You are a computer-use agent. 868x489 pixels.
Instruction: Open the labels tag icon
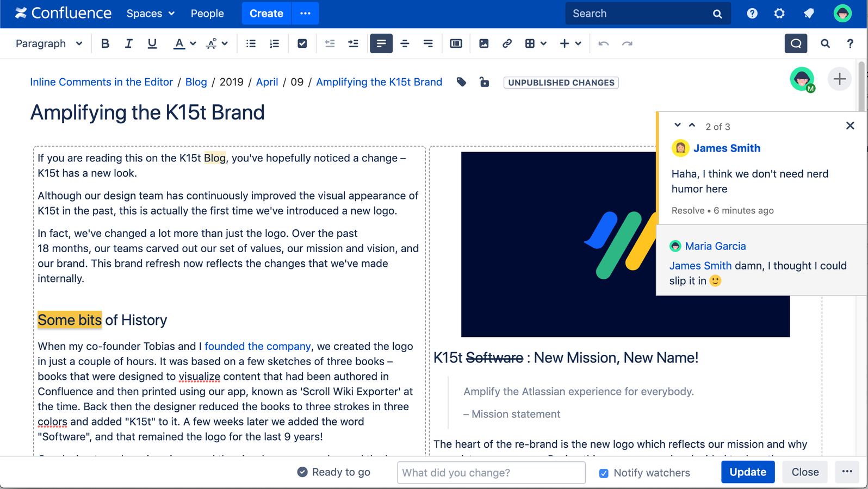pos(461,82)
